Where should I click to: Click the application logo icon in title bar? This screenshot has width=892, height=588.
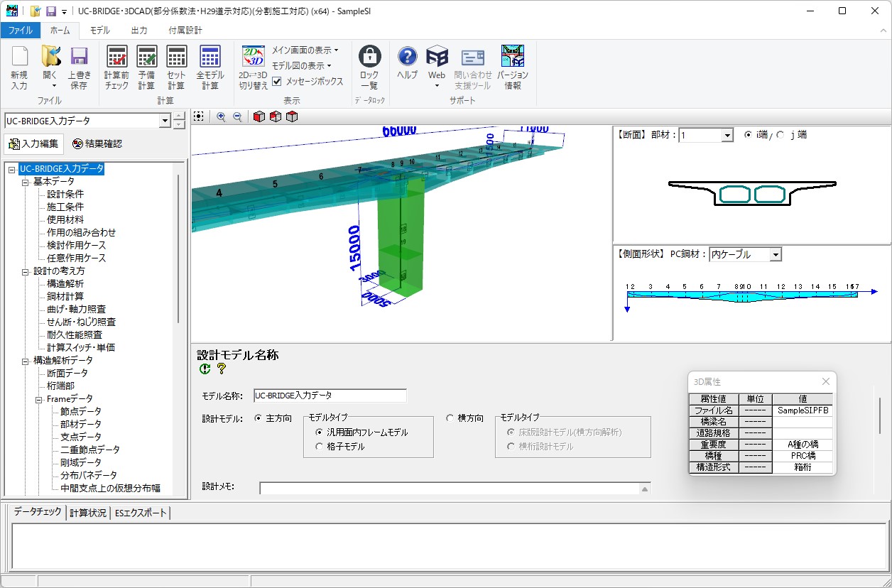(x=12, y=11)
